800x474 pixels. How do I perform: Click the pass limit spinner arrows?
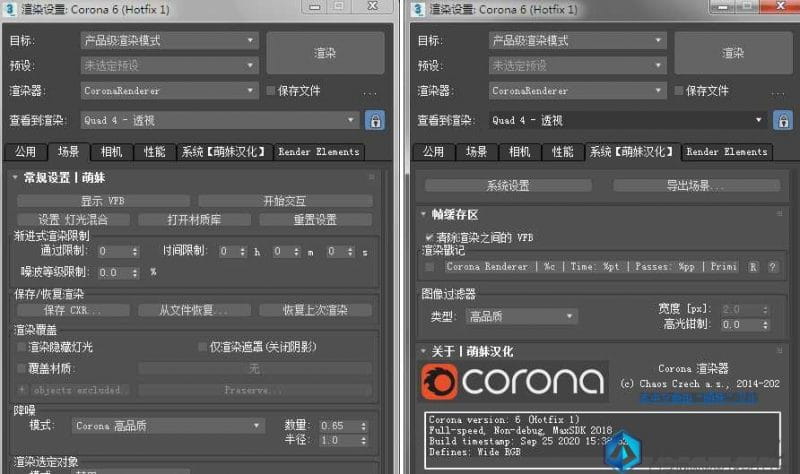point(135,252)
